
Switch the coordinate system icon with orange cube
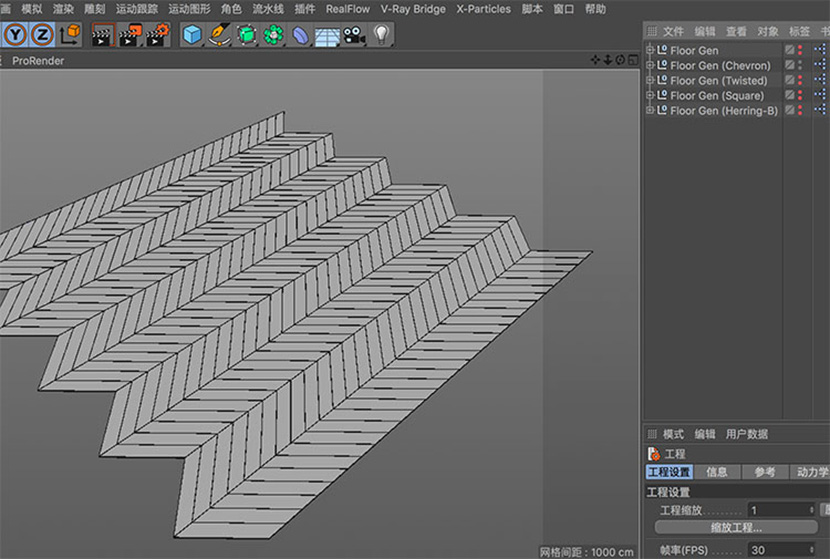point(69,35)
